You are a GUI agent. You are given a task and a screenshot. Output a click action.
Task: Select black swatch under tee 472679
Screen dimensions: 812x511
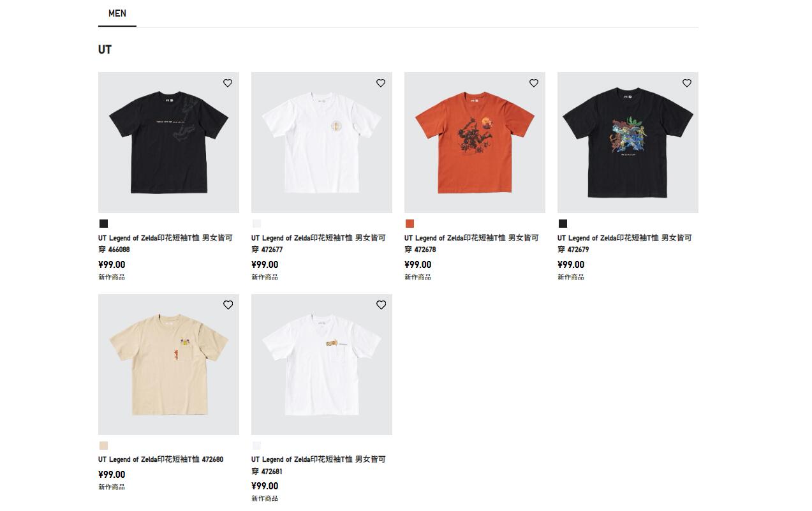[x=563, y=224]
